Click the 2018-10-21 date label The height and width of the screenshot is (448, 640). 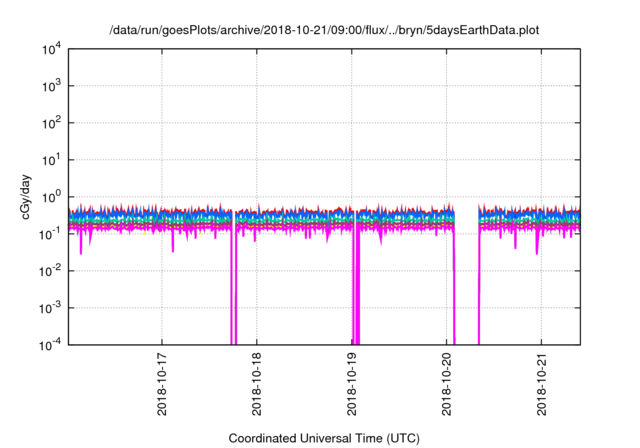542,384
